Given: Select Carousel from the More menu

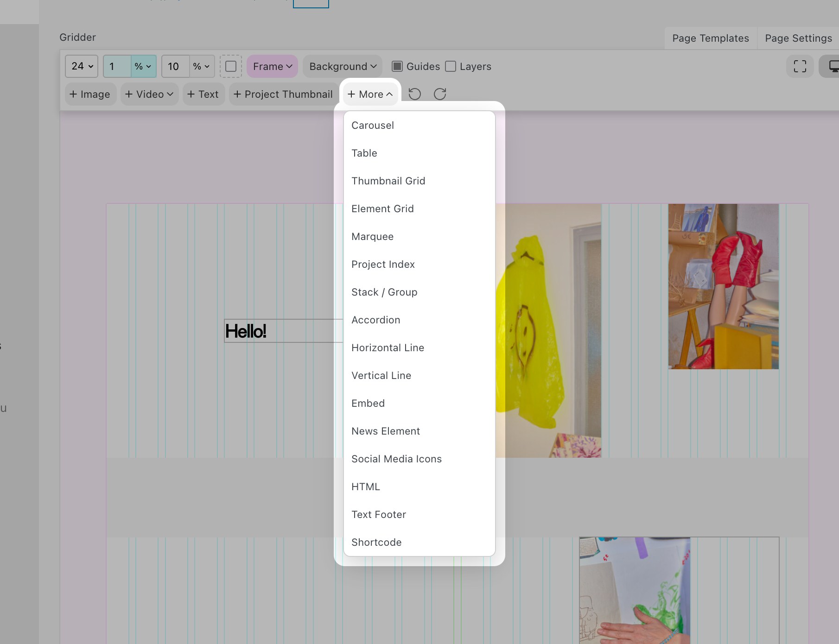Looking at the screenshot, I should tap(419, 125).
